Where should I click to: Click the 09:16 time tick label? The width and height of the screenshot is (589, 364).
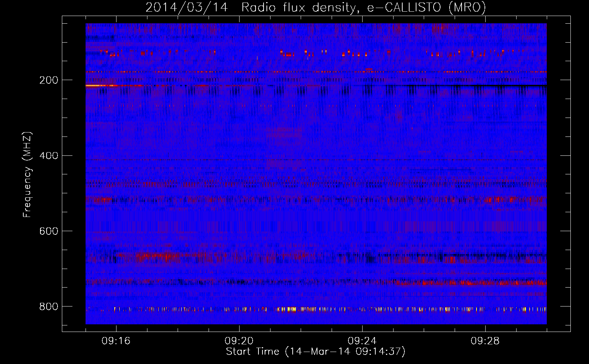click(116, 341)
